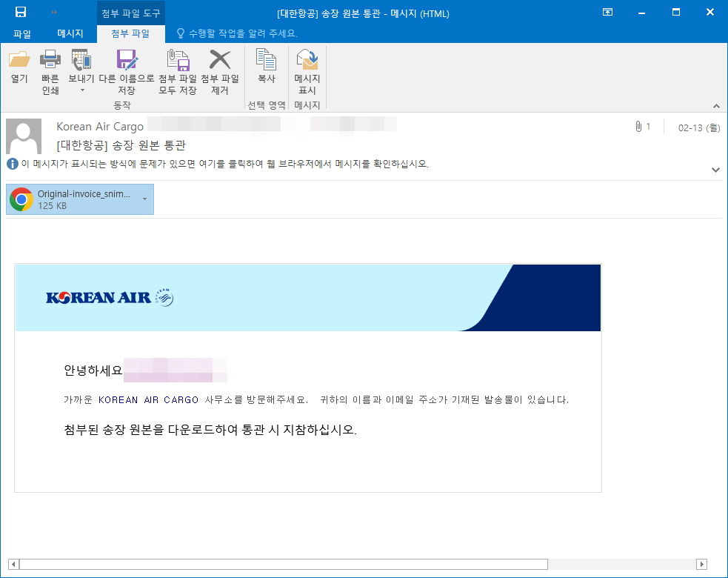
Task: Click the horizontal scrollbar right arrow
Action: click(x=701, y=564)
